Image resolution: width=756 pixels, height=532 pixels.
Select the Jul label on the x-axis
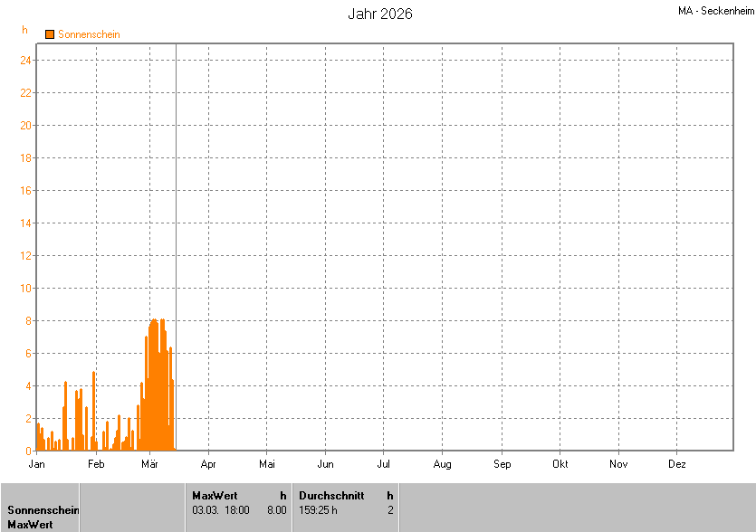383,464
